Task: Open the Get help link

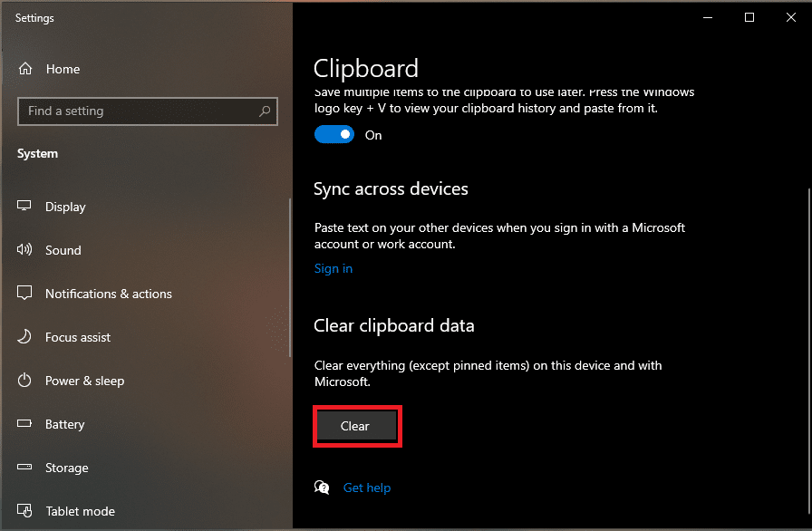Action: 366,487
